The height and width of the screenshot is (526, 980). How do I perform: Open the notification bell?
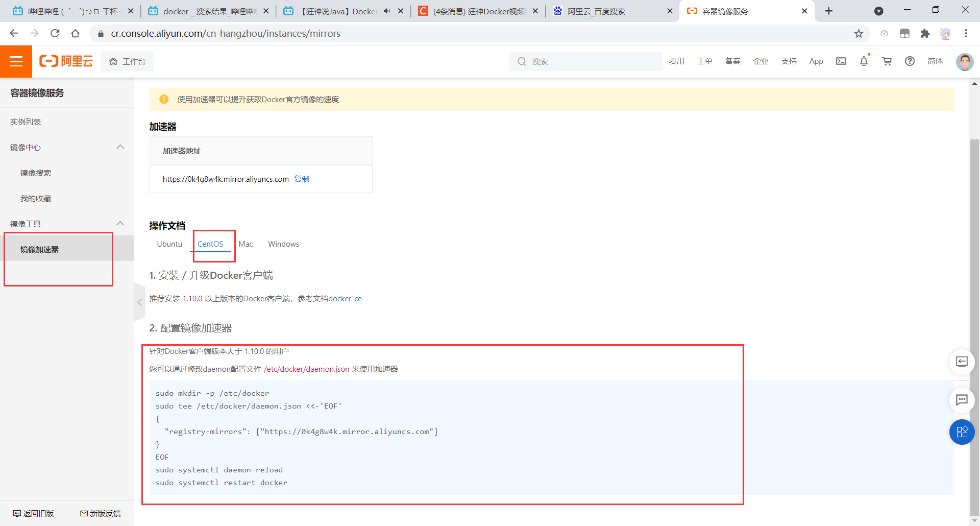click(864, 61)
